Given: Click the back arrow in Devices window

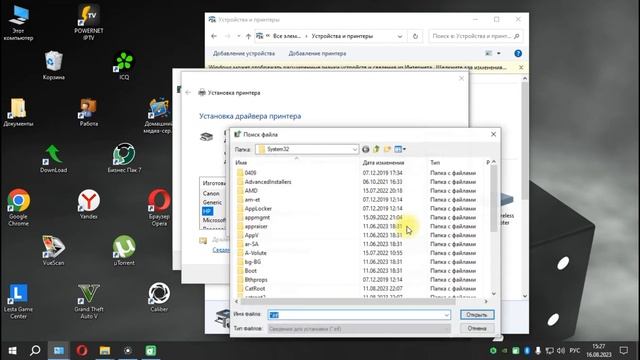Looking at the screenshot, I should pos(214,36).
